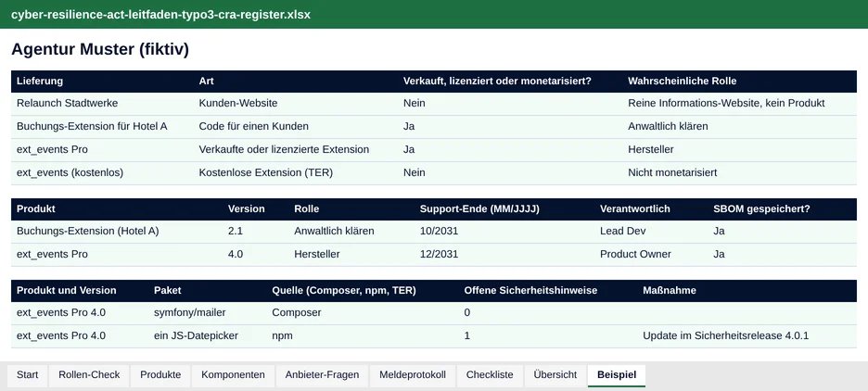Click the cell symfony/mailer
Screen dimensions: 868x391
tap(190, 313)
